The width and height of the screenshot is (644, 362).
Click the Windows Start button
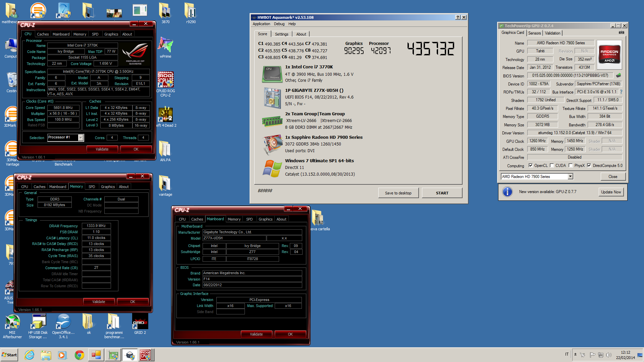(x=9, y=355)
